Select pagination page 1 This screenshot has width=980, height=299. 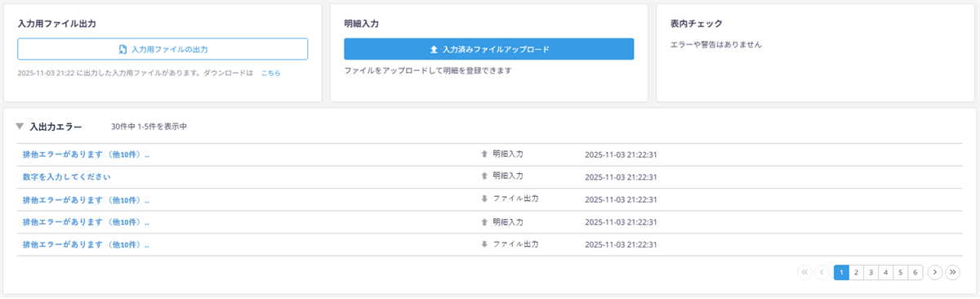click(841, 273)
